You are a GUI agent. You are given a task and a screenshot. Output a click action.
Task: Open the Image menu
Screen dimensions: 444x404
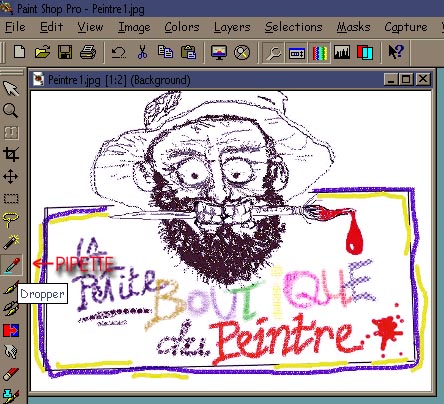click(134, 27)
